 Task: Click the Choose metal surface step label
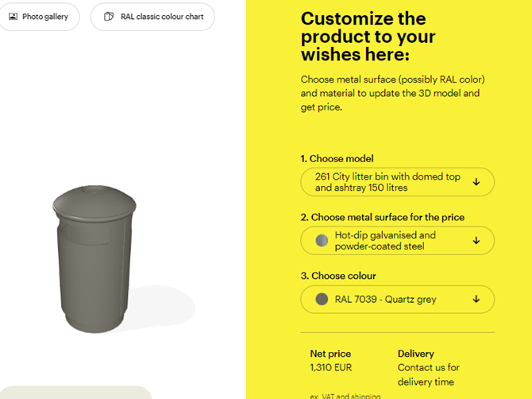383,217
